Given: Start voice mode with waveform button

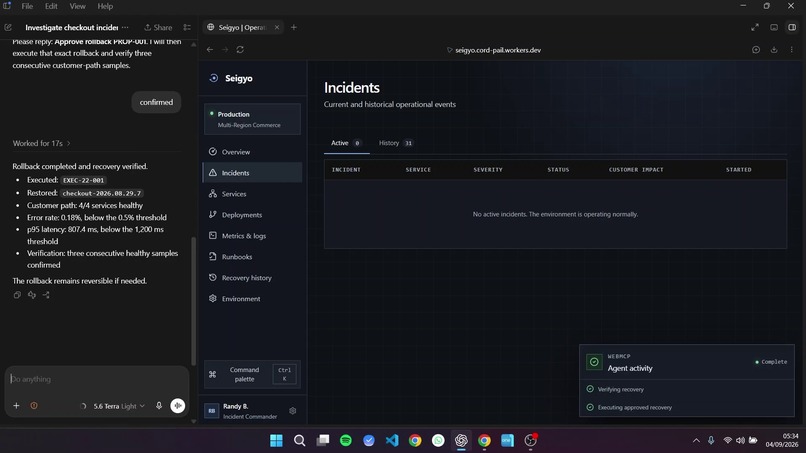Looking at the screenshot, I should pyautogui.click(x=178, y=406).
